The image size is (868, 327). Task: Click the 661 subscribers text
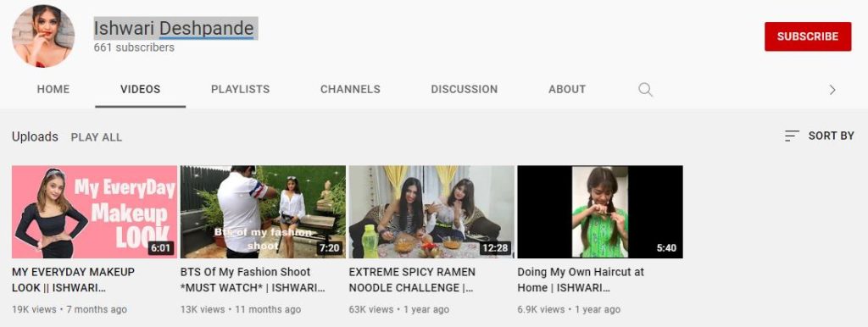point(134,47)
